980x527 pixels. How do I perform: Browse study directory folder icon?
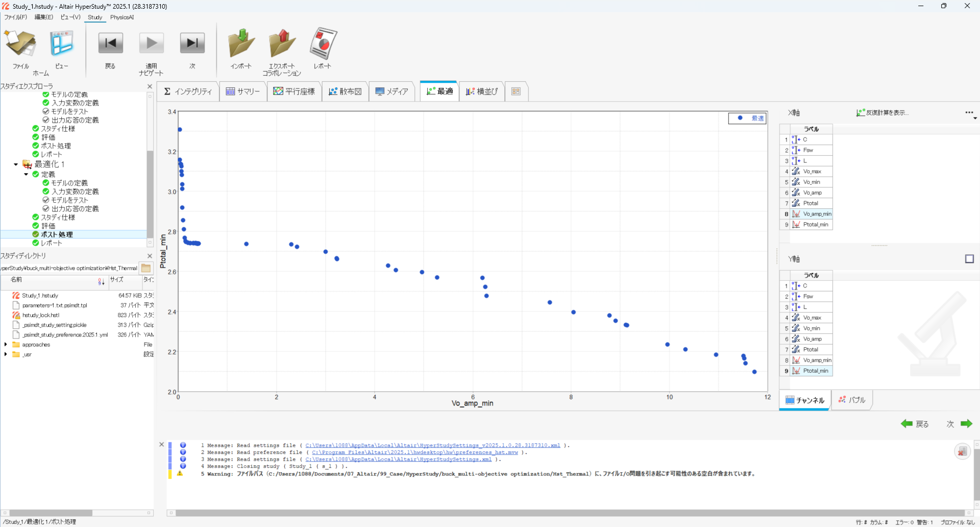point(146,268)
